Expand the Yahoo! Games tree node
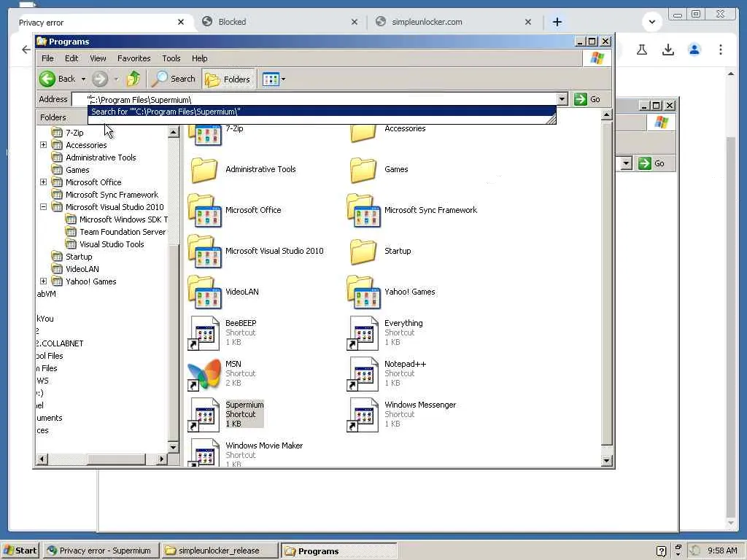Viewport: 747px width, 560px height. pos(43,281)
